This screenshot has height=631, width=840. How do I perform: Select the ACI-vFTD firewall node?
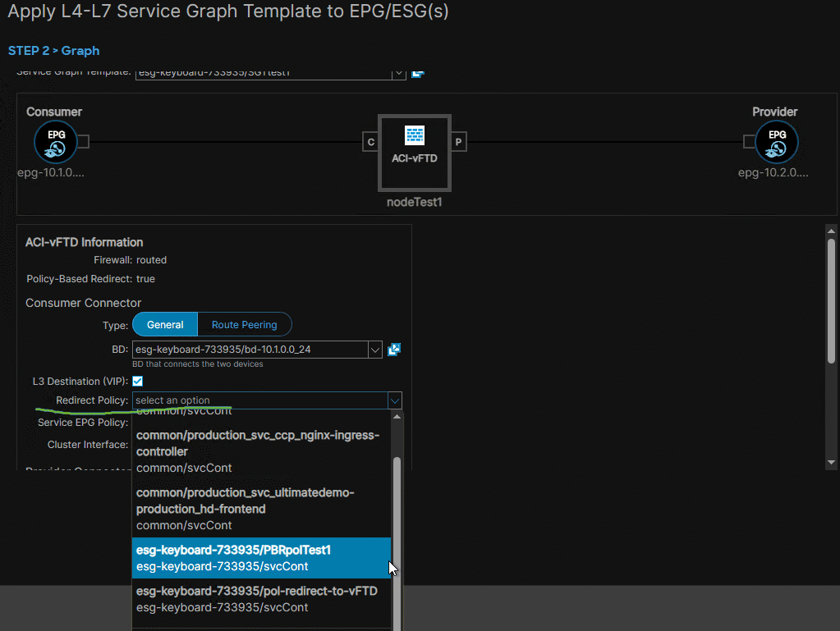[414, 153]
